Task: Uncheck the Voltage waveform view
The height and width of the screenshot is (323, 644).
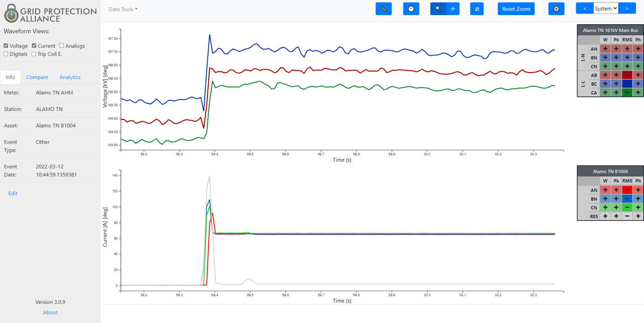Action: [6, 46]
